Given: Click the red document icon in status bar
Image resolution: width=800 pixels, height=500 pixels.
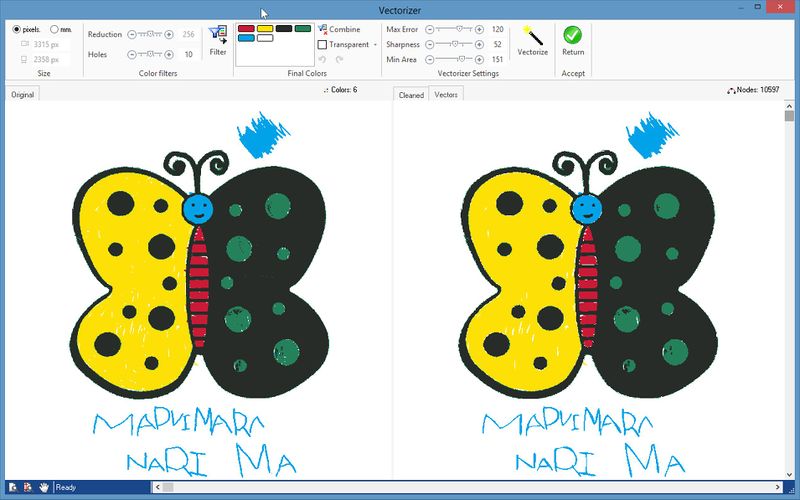Looking at the screenshot, I should point(27,487).
